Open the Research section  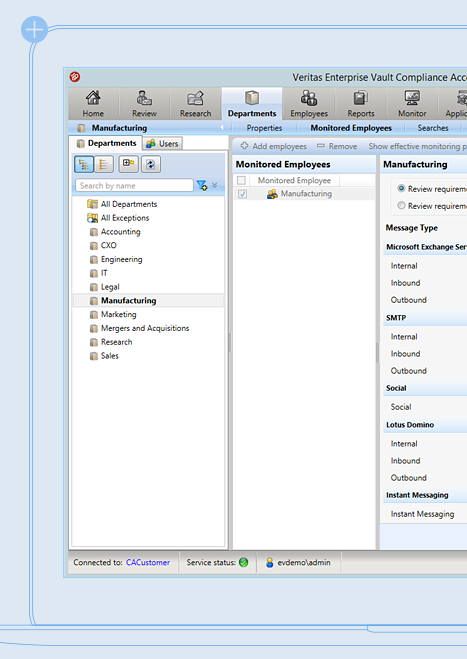(195, 104)
